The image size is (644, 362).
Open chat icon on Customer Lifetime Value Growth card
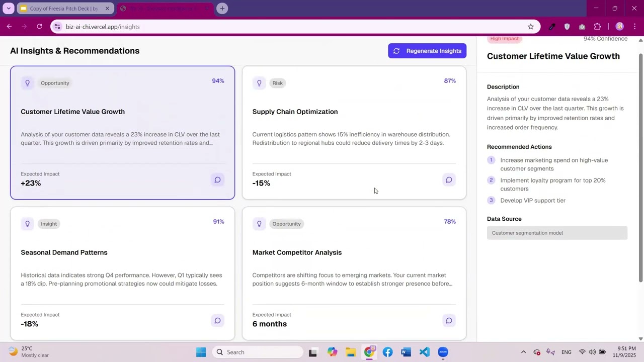217,179
